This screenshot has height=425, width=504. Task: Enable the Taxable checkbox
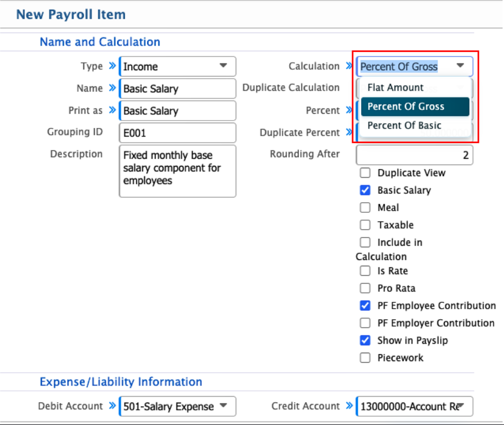coord(365,225)
